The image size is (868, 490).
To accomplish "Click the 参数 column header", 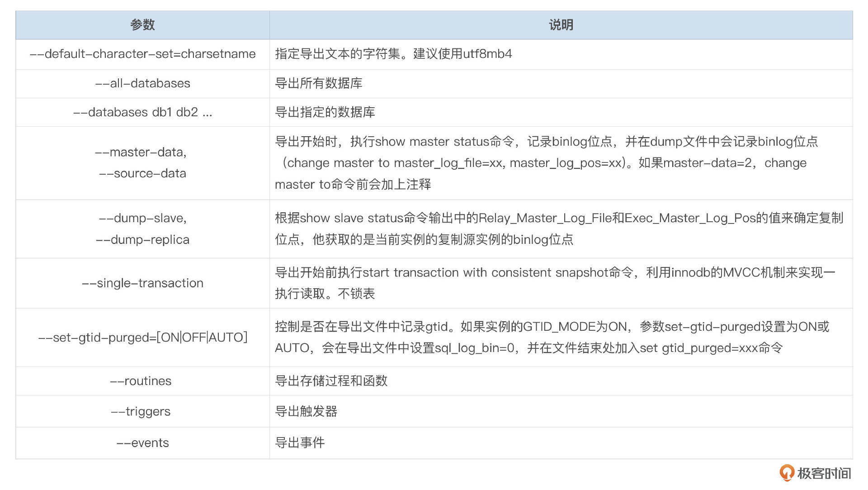I will coord(142,25).
